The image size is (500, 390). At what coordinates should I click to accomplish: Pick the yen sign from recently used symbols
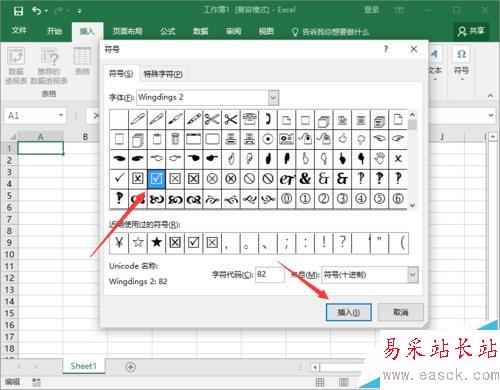119,243
